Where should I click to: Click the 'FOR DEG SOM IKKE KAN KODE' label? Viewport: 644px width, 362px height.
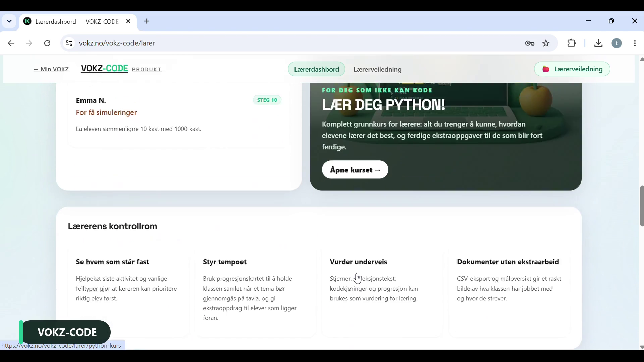377,90
